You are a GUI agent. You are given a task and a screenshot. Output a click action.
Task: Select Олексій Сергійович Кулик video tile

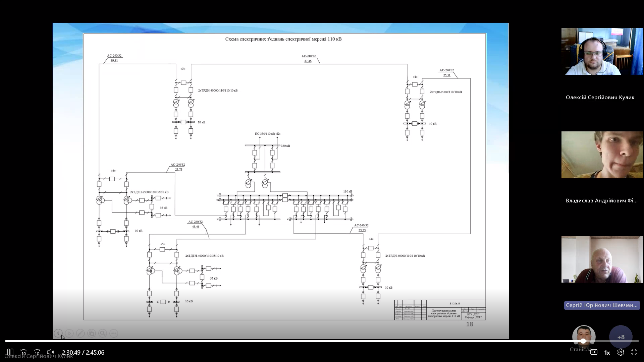click(602, 52)
